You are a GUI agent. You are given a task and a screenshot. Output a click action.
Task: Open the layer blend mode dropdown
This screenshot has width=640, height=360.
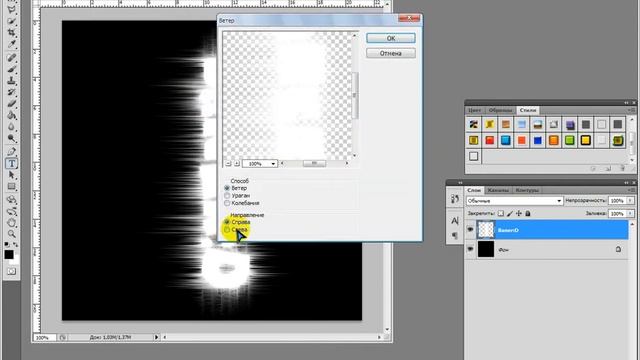514,201
